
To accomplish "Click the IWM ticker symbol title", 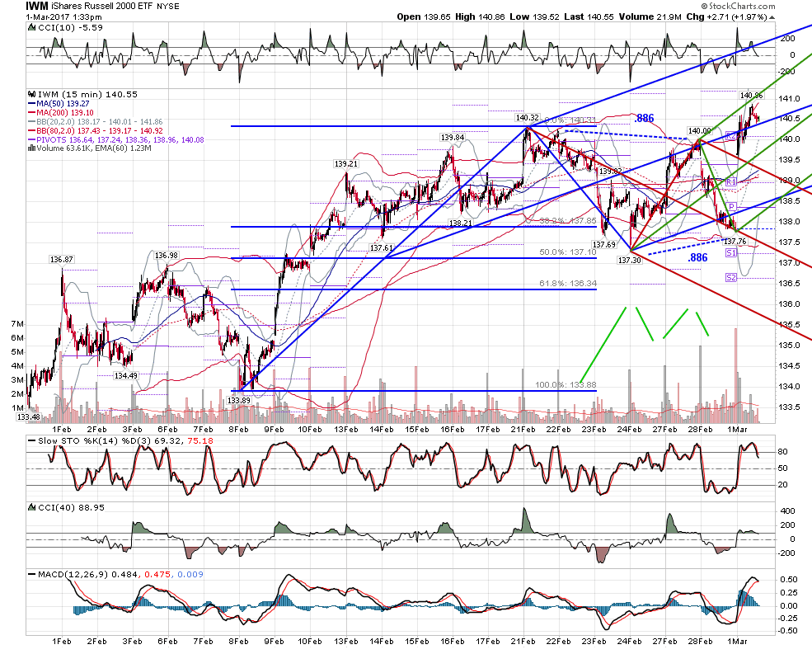I will [37, 7].
